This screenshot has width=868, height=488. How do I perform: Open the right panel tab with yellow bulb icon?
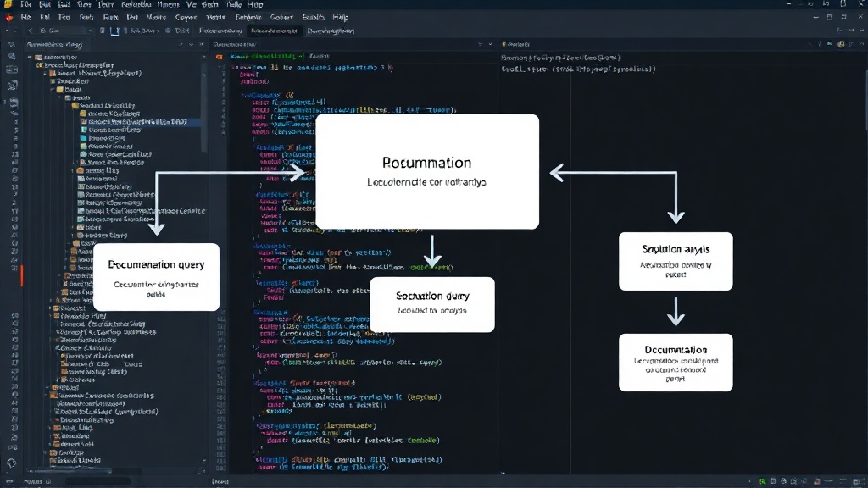click(516, 44)
